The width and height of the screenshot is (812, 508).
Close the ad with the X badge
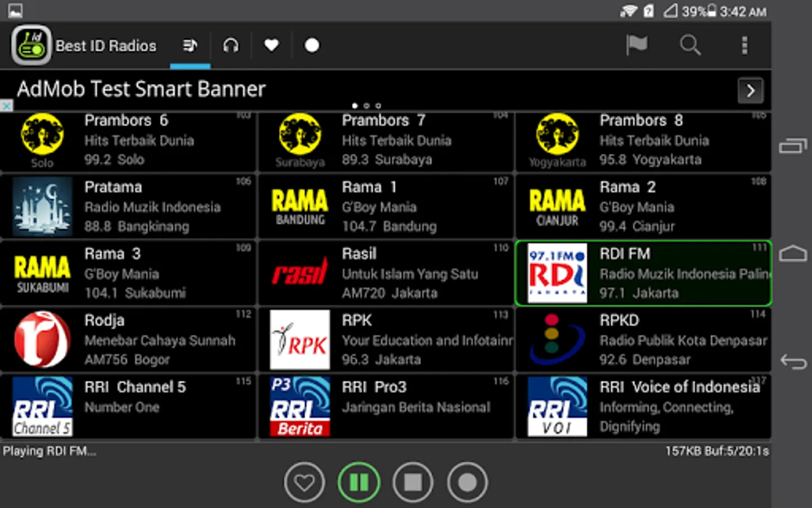pos(6,106)
